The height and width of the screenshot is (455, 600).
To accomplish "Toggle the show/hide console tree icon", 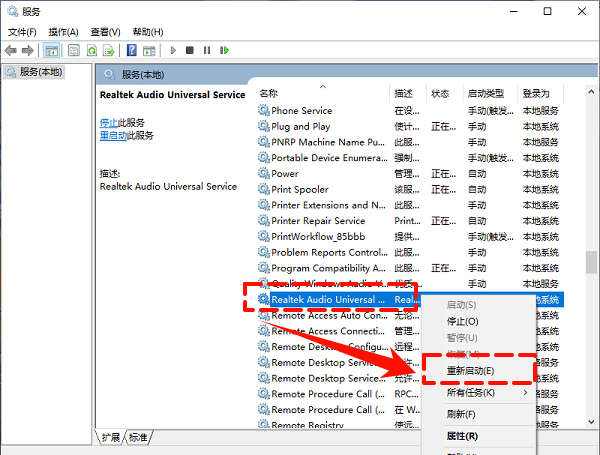I will (x=51, y=50).
